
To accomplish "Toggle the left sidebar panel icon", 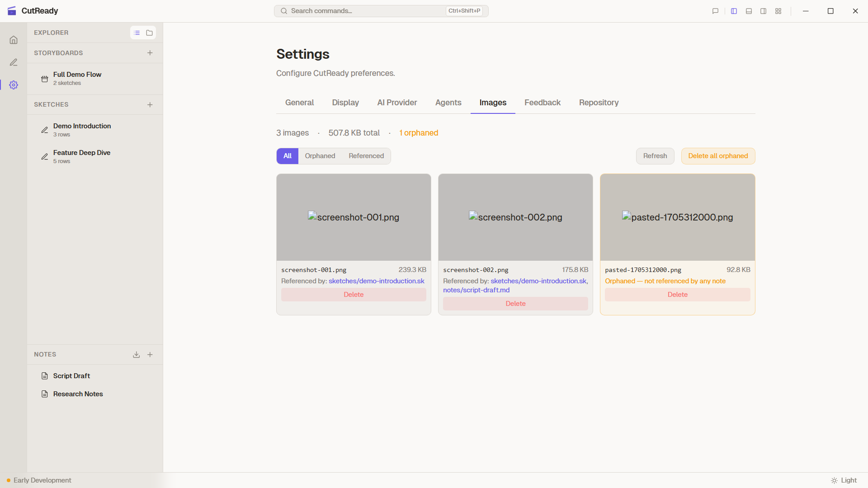I will pyautogui.click(x=734, y=11).
